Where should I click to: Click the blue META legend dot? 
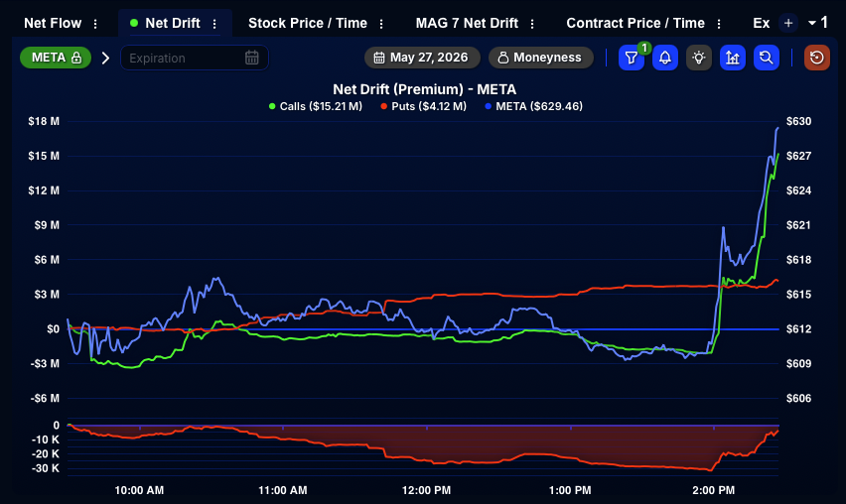point(489,106)
